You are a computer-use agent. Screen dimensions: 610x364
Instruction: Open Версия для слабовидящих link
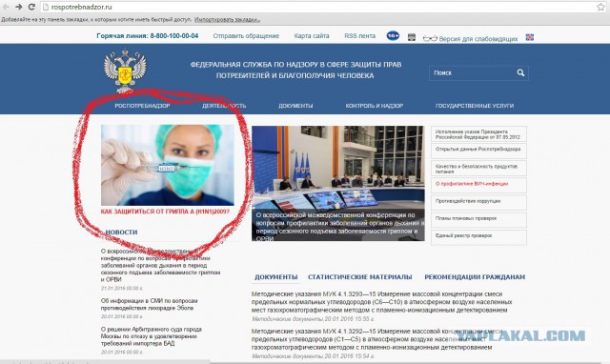(478, 39)
